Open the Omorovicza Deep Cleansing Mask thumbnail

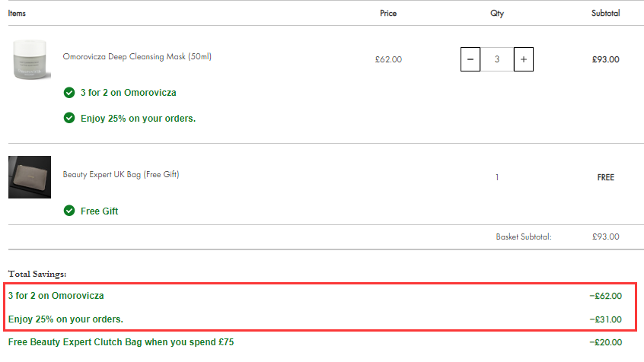30,59
